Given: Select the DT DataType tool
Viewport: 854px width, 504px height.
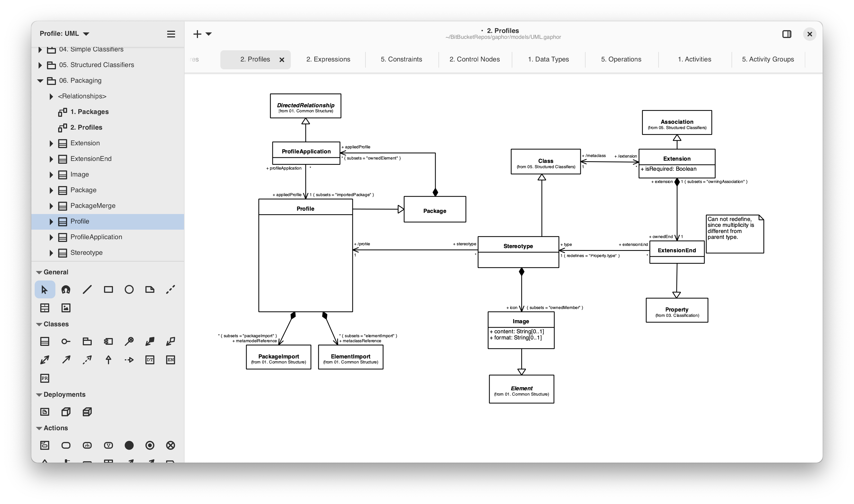Looking at the screenshot, I should 150,360.
